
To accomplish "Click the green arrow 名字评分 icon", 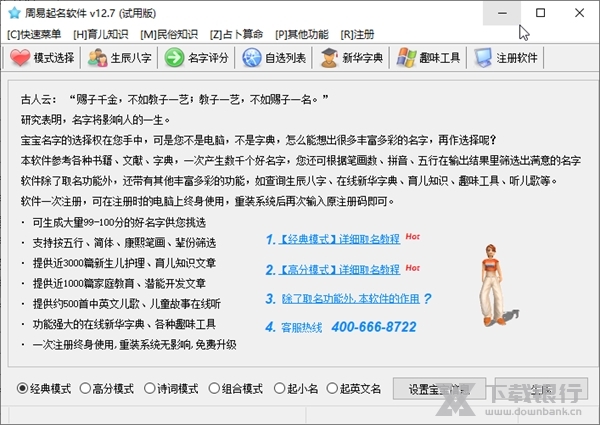I will [174, 58].
